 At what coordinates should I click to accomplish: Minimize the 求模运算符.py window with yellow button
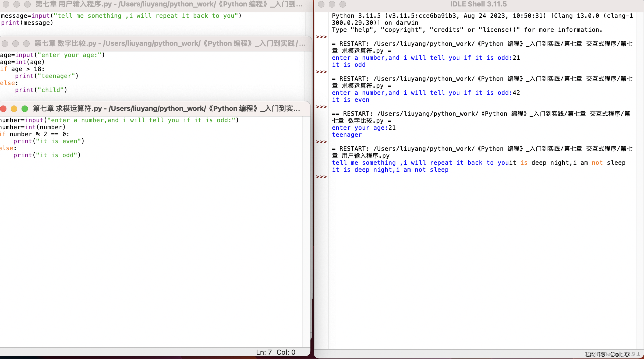(x=14, y=109)
